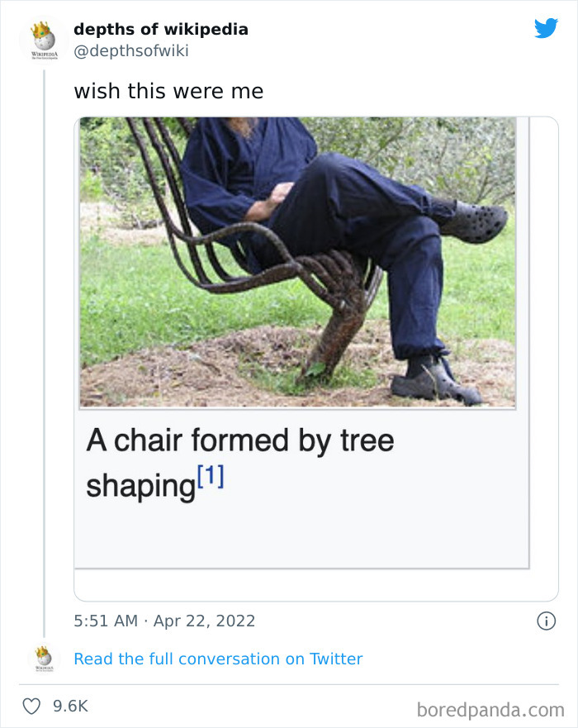Click the vertical thread line under avatar
This screenshot has width=578, height=728.
coord(44,347)
